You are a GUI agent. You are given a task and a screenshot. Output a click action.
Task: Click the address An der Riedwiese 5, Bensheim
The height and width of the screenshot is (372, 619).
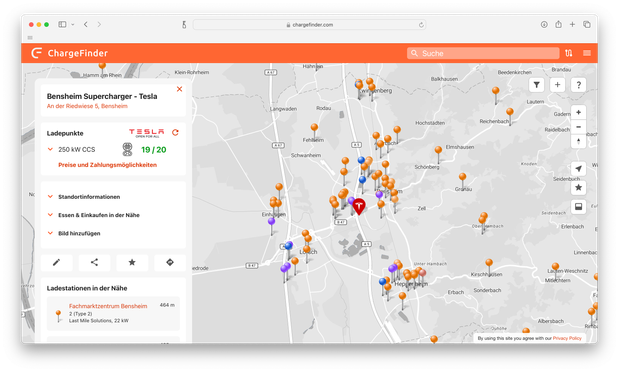pos(87,106)
